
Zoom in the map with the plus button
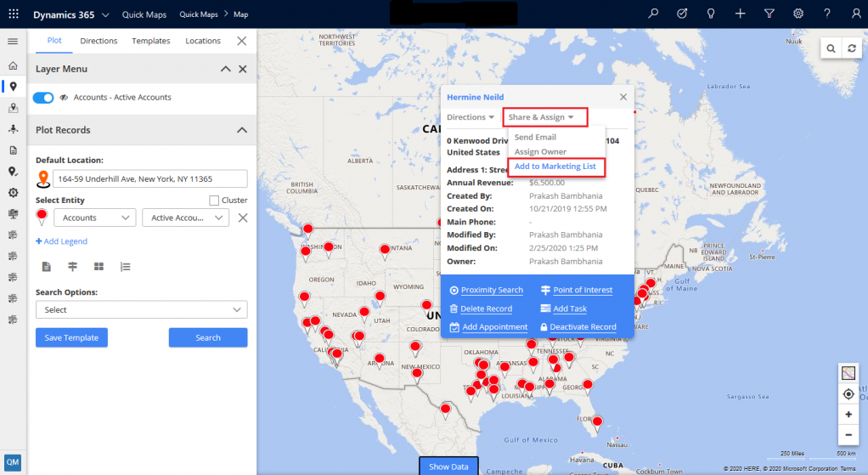point(848,415)
